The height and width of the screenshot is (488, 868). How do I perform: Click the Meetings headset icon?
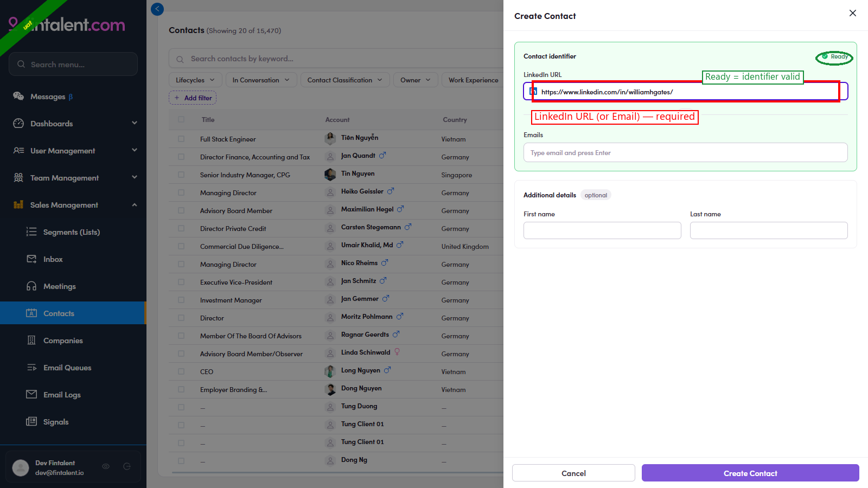coord(31,286)
